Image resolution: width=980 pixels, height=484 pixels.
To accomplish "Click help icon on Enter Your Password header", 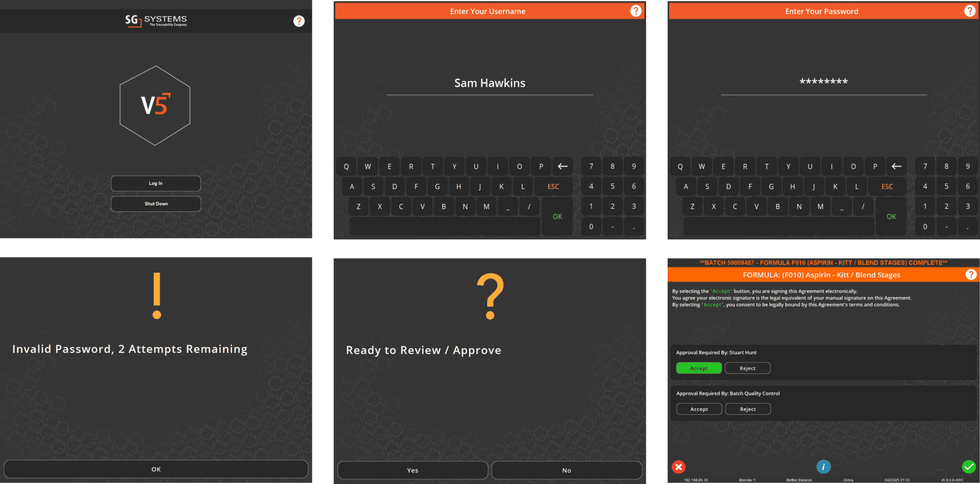I will [970, 11].
